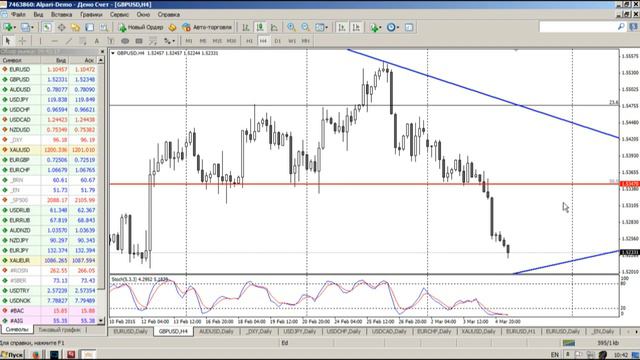Open the Пуск start button
The image size is (640, 360).
pyautogui.click(x=12, y=355)
